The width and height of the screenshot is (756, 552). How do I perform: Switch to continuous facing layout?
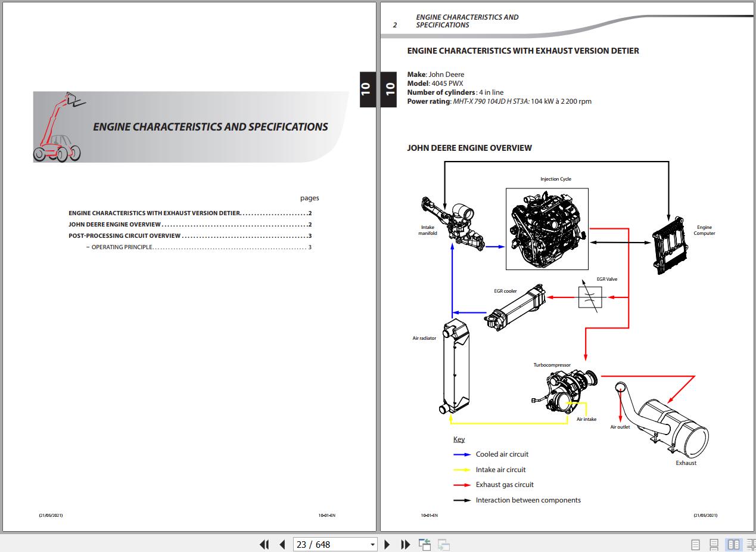[751, 544]
